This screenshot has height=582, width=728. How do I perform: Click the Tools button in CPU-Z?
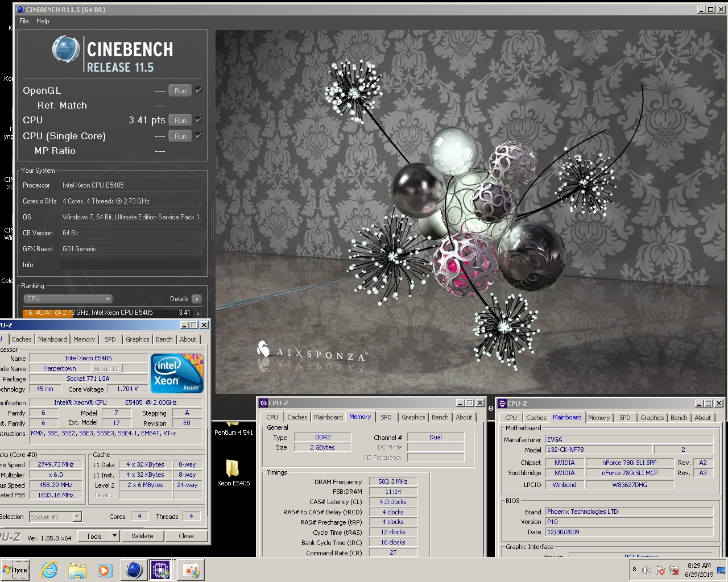coord(94,536)
